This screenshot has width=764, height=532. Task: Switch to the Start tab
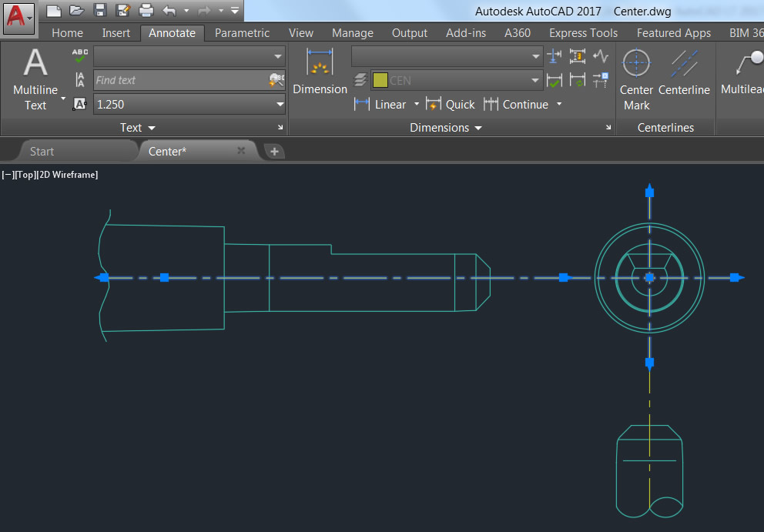pyautogui.click(x=42, y=151)
